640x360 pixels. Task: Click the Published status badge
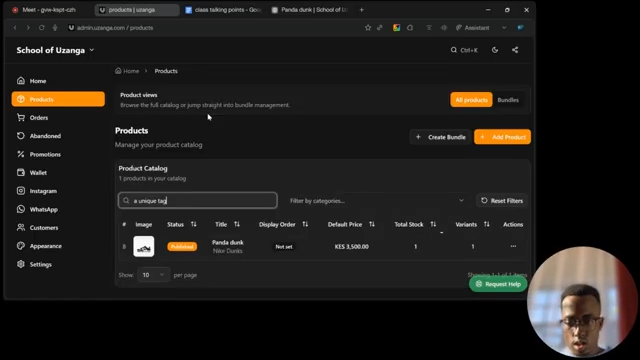(x=182, y=247)
